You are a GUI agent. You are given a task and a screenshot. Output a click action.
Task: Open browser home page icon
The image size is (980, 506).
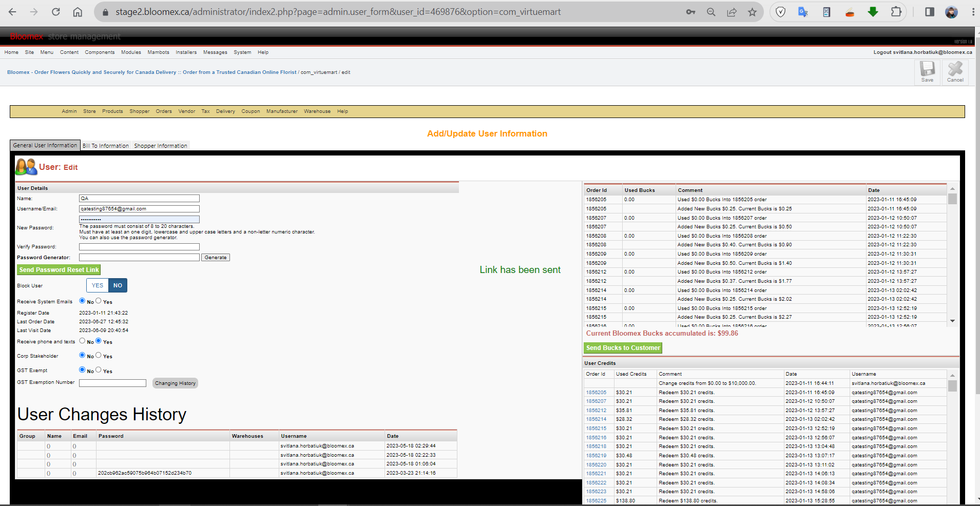coord(78,12)
